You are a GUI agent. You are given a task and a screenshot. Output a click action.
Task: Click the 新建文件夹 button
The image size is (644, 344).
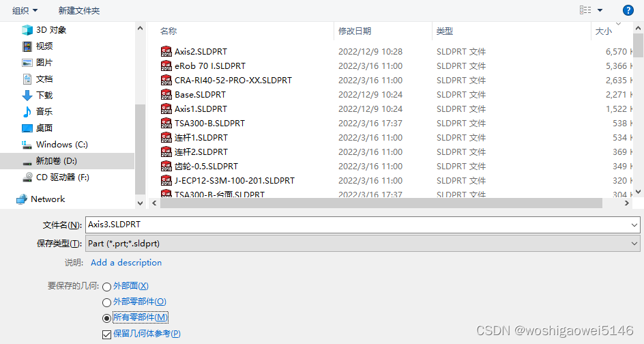click(79, 11)
